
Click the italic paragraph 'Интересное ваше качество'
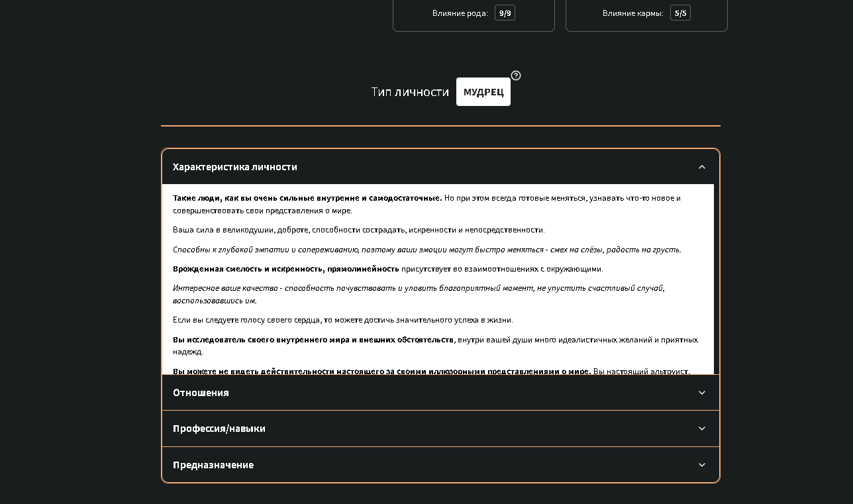(x=419, y=294)
